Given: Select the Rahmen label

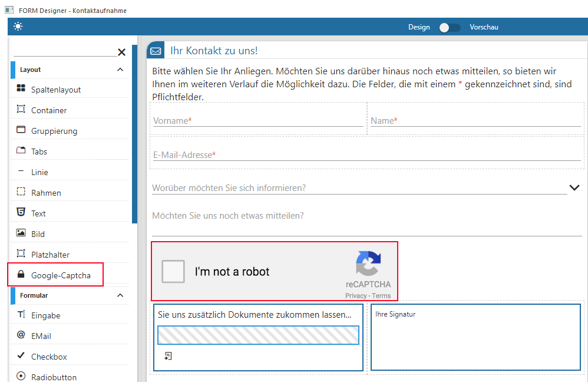Looking at the screenshot, I should (x=46, y=193).
